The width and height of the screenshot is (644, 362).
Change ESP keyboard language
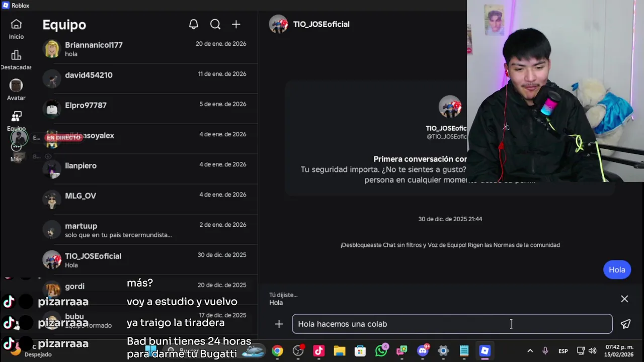point(563,351)
